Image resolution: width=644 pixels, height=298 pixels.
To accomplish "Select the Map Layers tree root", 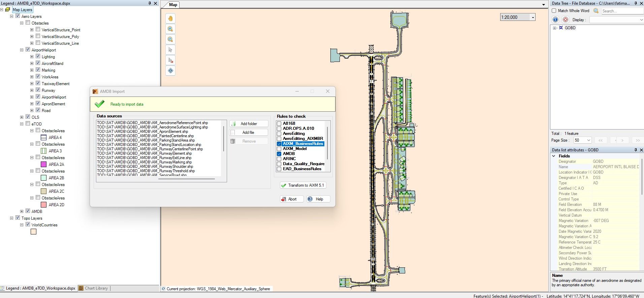I will (x=22, y=10).
